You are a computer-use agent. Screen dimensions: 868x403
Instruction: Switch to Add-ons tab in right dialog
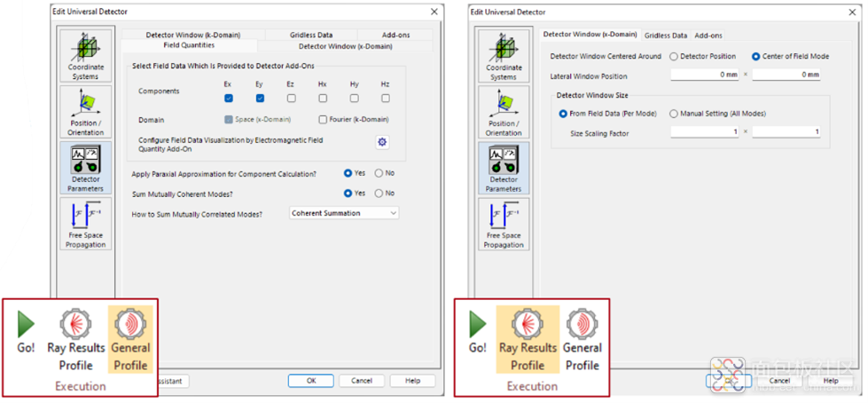pos(708,36)
